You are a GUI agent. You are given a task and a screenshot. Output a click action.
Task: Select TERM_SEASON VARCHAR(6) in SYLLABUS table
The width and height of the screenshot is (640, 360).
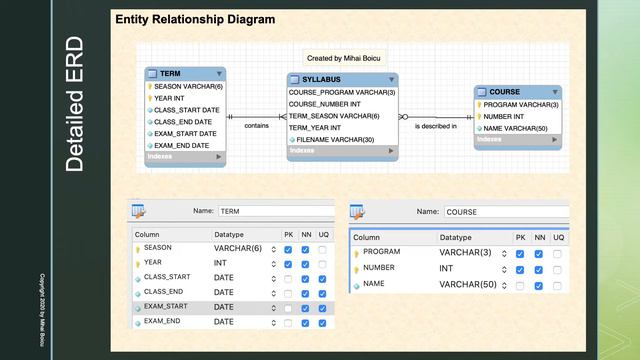coord(334,116)
